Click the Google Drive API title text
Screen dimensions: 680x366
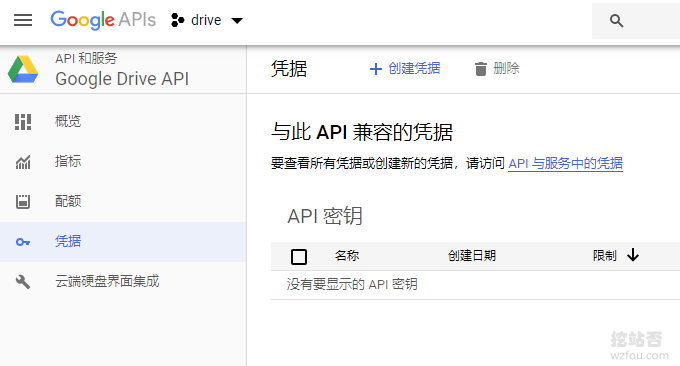click(x=122, y=79)
